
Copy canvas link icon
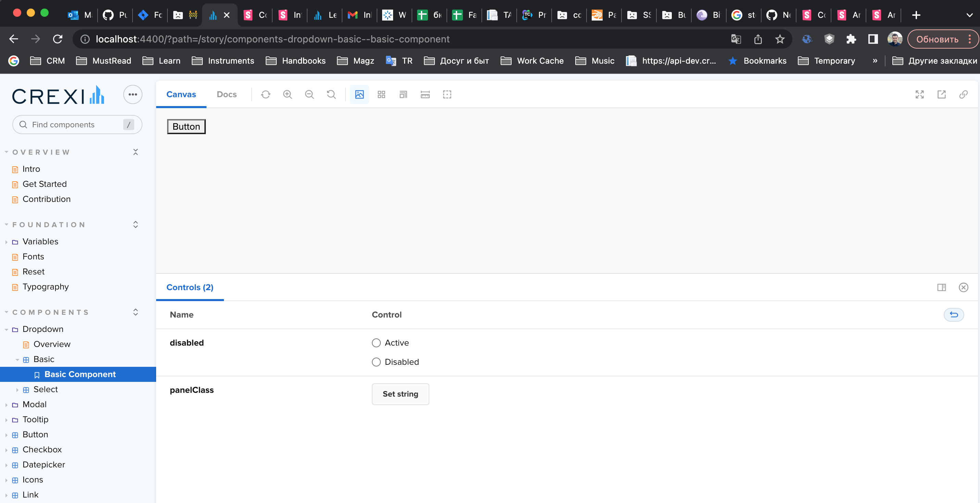tap(963, 94)
